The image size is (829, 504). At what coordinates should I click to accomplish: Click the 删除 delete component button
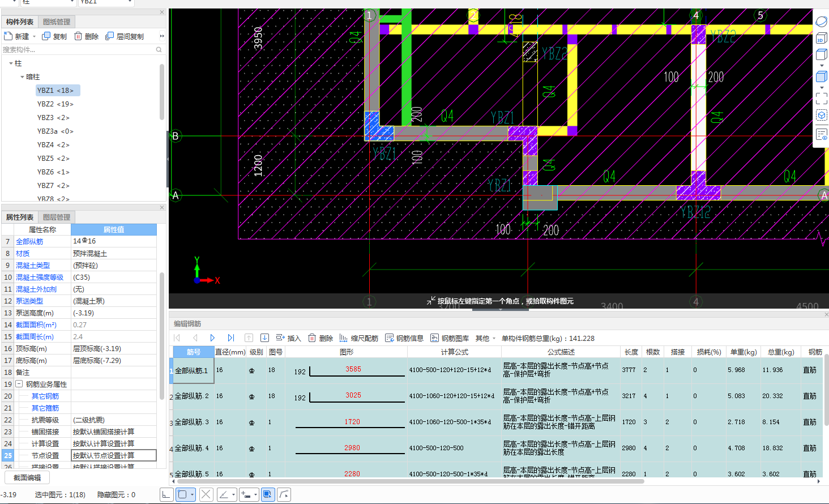click(x=86, y=36)
